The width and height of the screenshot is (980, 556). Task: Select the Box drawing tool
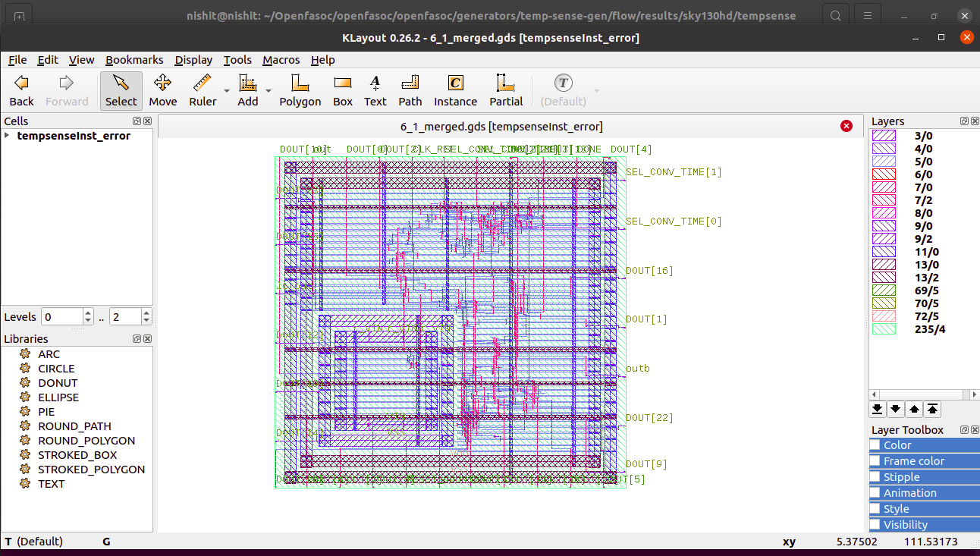(342, 90)
